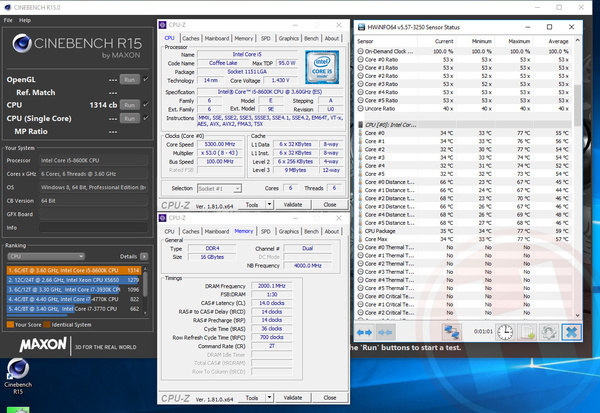Click Validate in lower CPU-Z window

click(293, 398)
